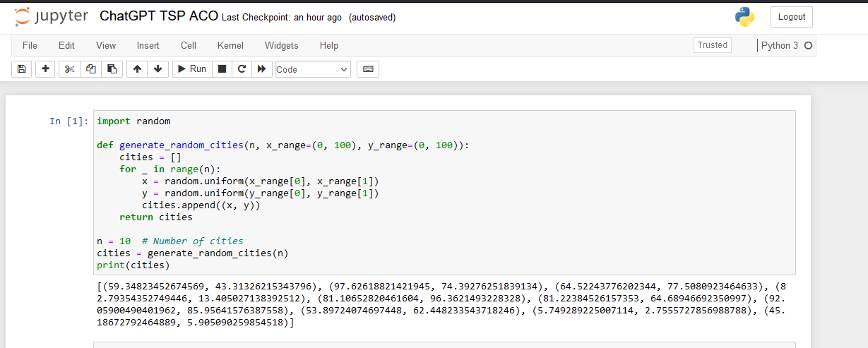Open the Kernel menu
Screen dimensions: 868x348
pyautogui.click(x=230, y=45)
